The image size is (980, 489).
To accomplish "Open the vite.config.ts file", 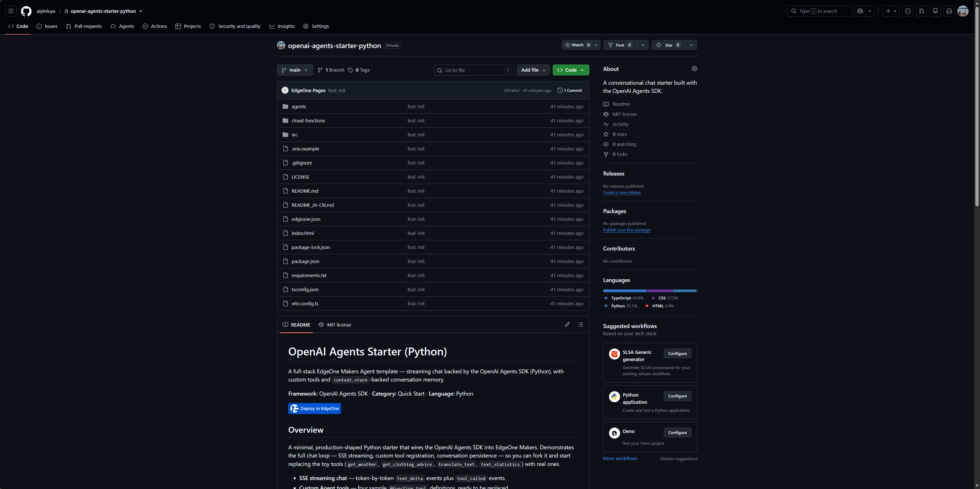I will click(x=305, y=303).
